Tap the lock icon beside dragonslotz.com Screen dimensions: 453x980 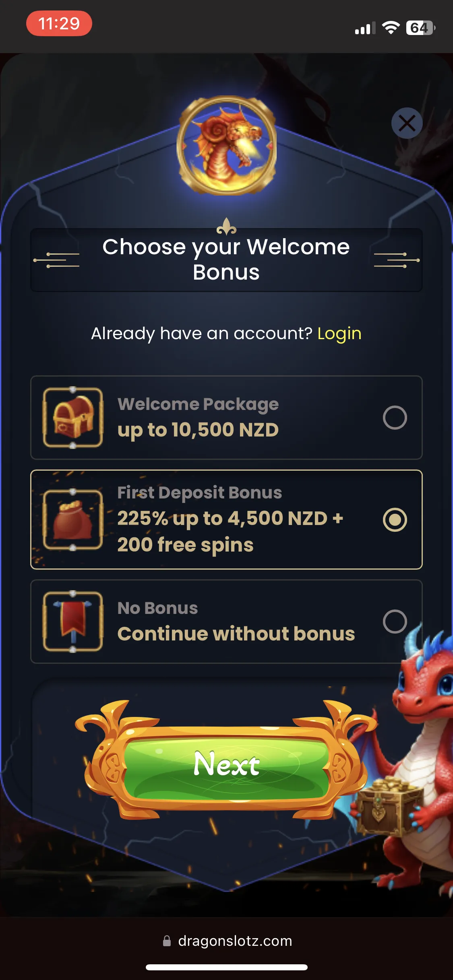pos(167,941)
